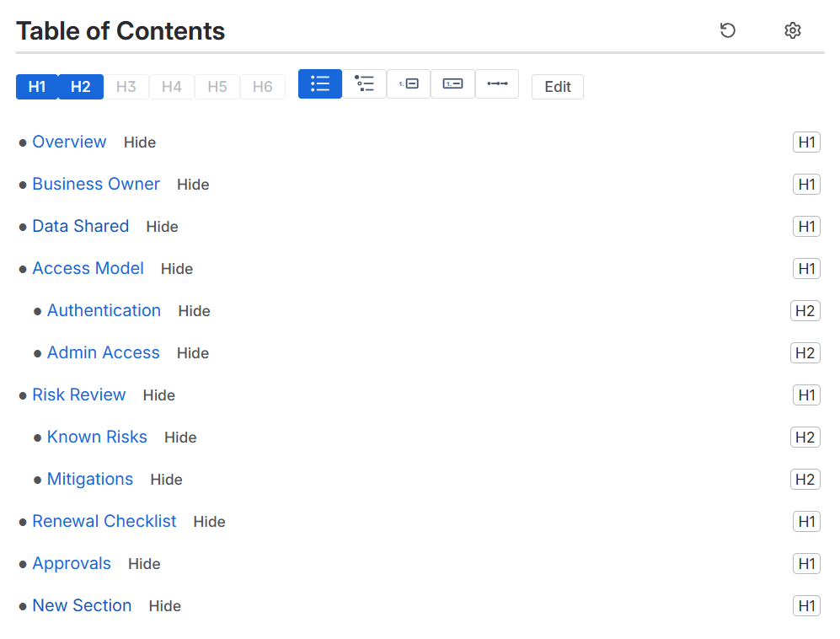Viewport: 840px width, 639px height.
Task: Hide the Business Owner entry
Action: 193,185
